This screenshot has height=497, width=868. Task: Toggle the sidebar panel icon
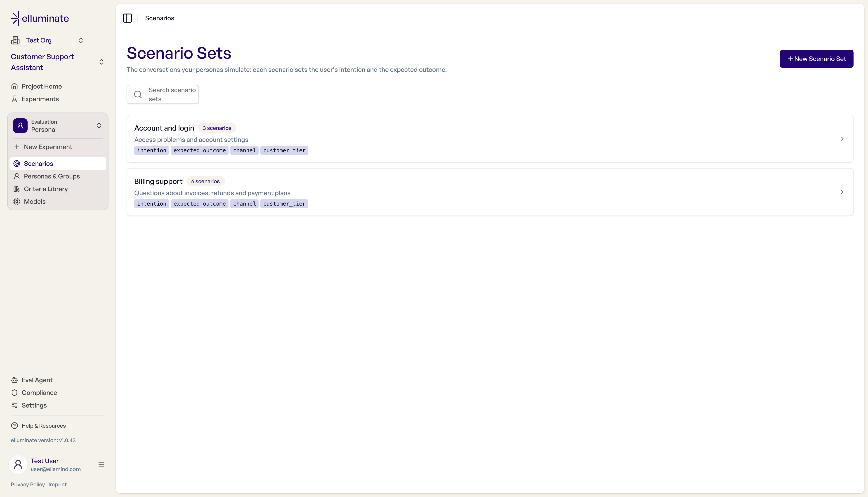(127, 18)
